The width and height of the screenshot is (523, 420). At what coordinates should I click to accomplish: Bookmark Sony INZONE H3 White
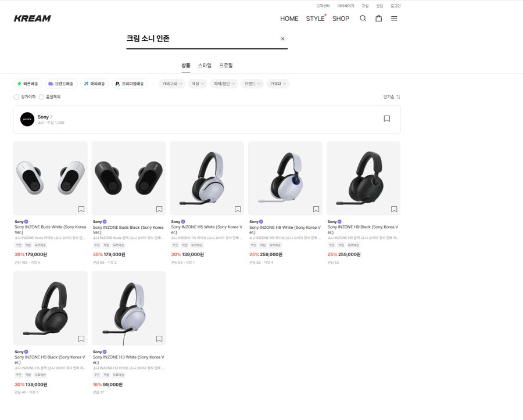[159, 339]
